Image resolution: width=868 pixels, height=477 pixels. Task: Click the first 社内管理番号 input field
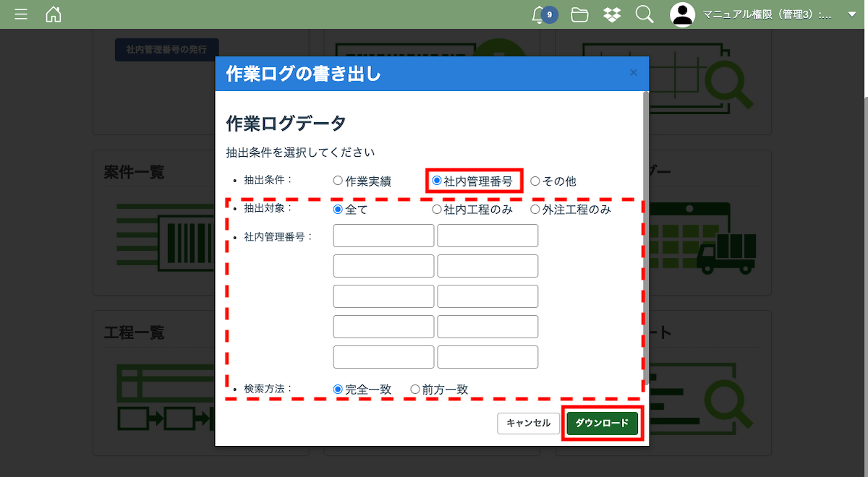(x=383, y=236)
